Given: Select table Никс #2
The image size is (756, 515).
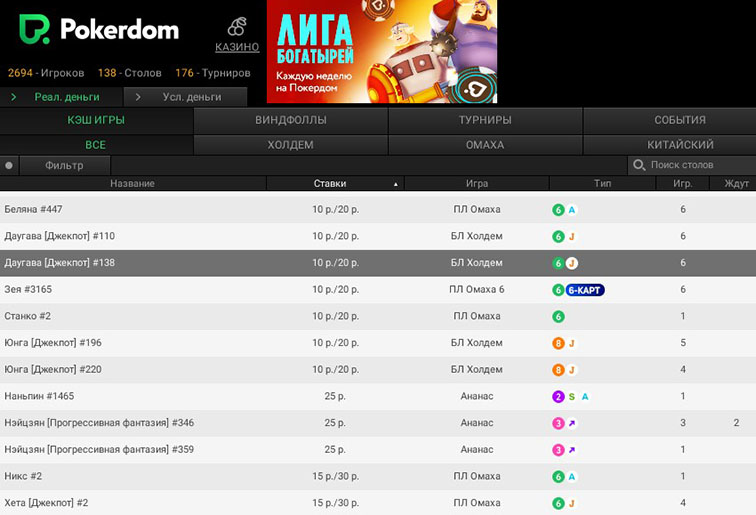Looking at the screenshot, I should click(x=378, y=476).
